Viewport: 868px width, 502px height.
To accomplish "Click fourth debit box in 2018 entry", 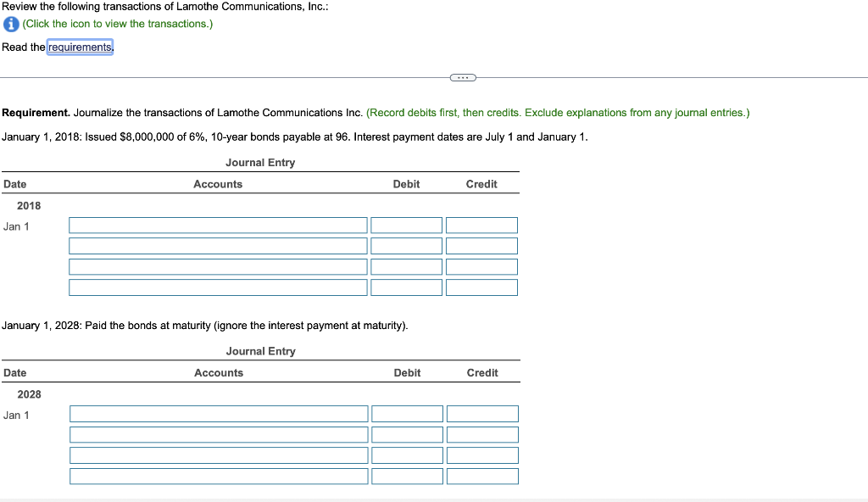I will coord(406,287).
